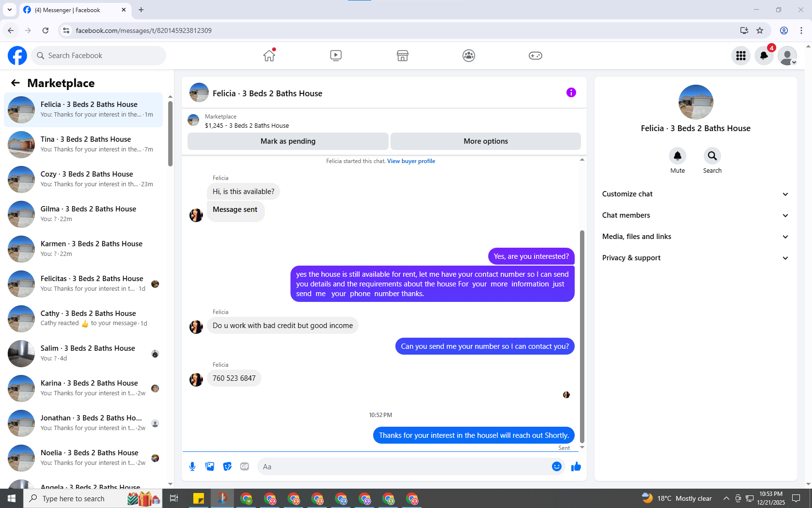Open the Facebook menu grid icon
Screen dimensions: 812x508
(x=741, y=56)
